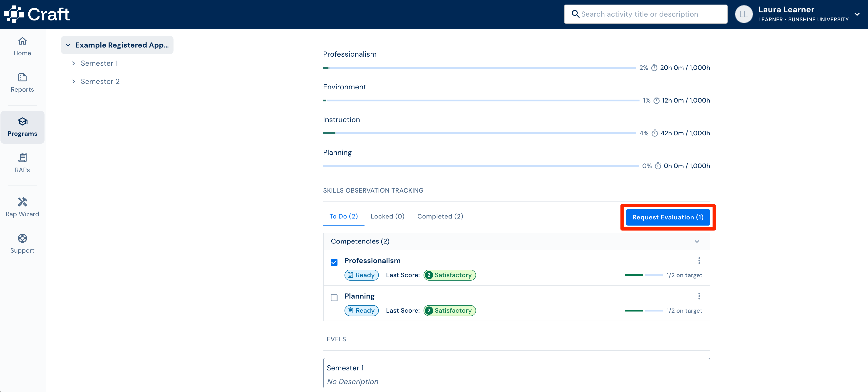Image resolution: width=868 pixels, height=392 pixels.
Task: Collapse Example Registered App program button
Action: [117, 45]
